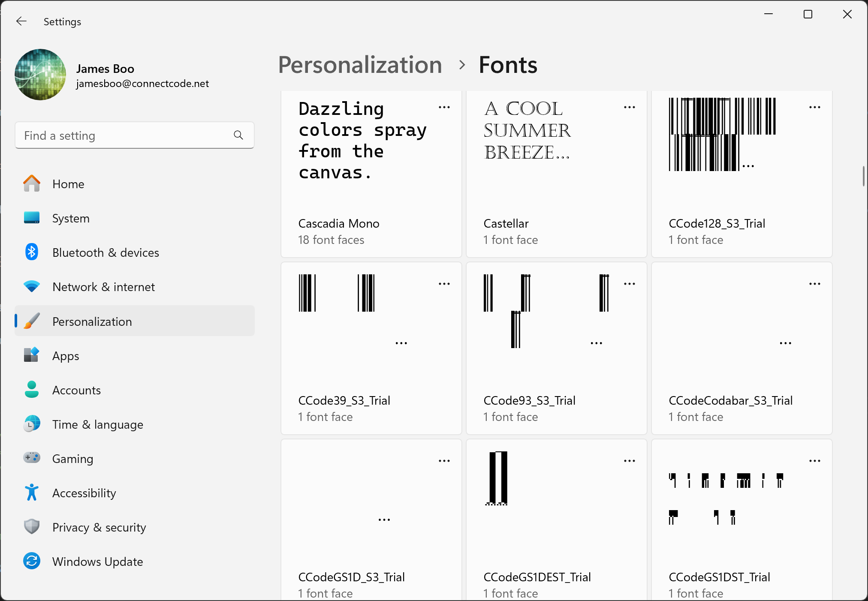Click the Windows Update sync icon
The image size is (868, 601).
(x=32, y=561)
